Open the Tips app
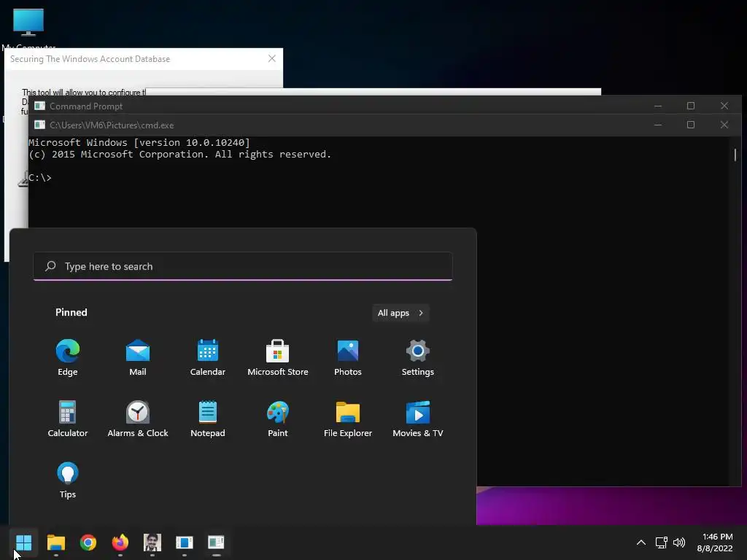The image size is (747, 560). (x=68, y=480)
